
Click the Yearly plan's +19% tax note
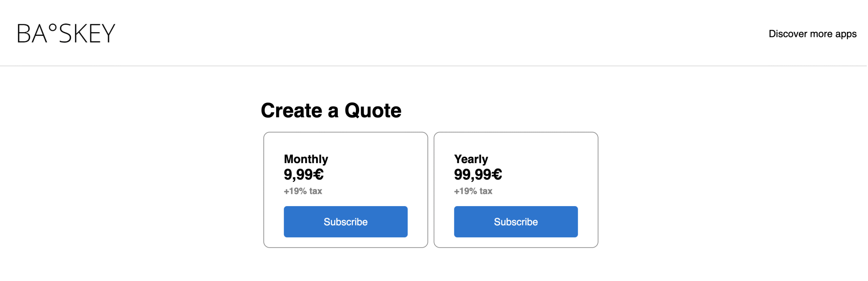(x=473, y=191)
